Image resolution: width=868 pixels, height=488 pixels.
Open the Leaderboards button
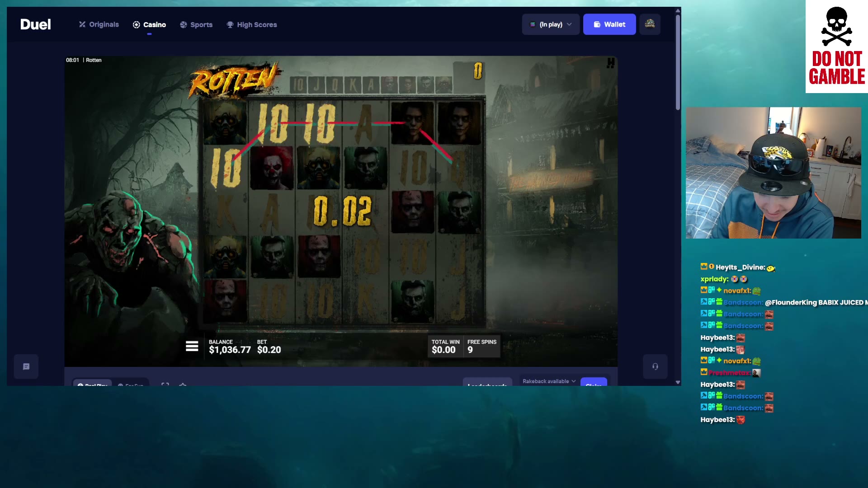tap(487, 383)
